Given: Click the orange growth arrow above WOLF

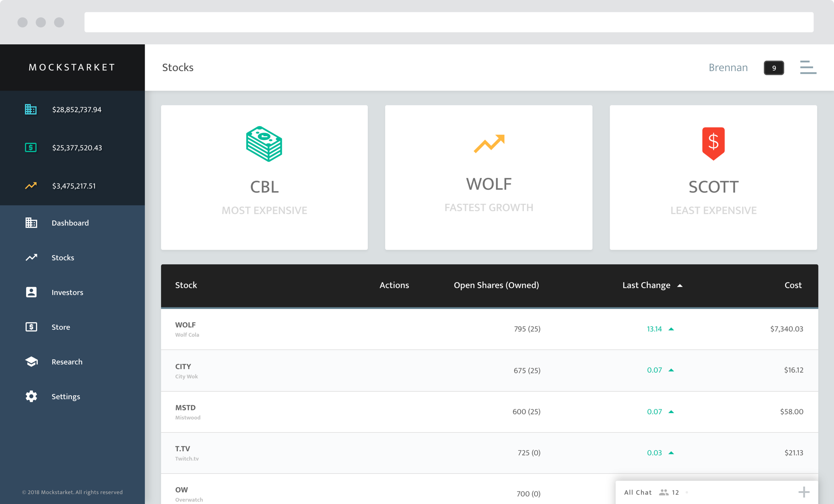Looking at the screenshot, I should tap(489, 144).
